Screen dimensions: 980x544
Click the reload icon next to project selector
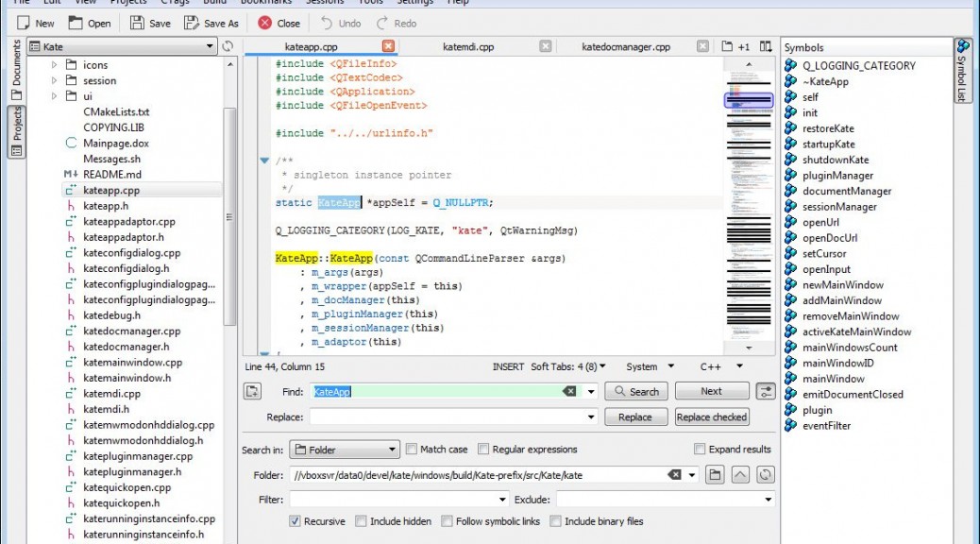[x=228, y=46]
